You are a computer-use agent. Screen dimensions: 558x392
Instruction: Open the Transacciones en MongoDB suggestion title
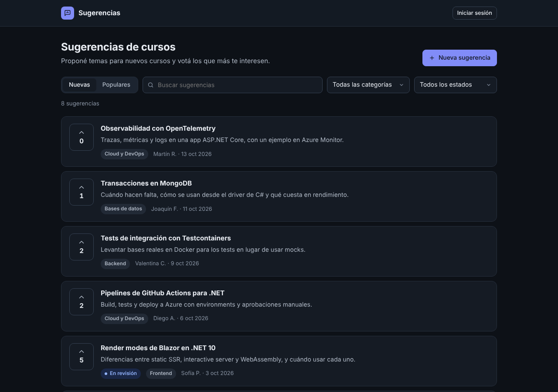[146, 183]
